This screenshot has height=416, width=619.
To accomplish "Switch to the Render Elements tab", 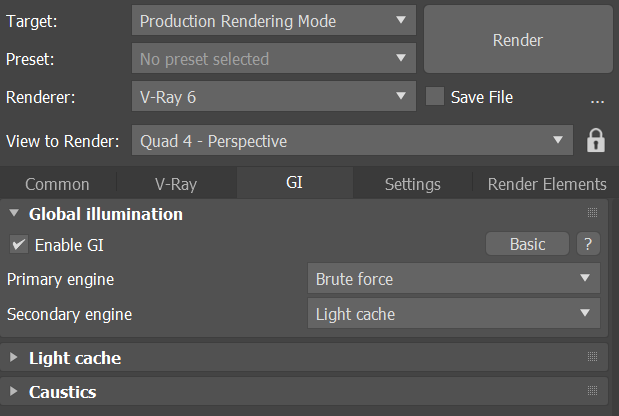I will (546, 184).
